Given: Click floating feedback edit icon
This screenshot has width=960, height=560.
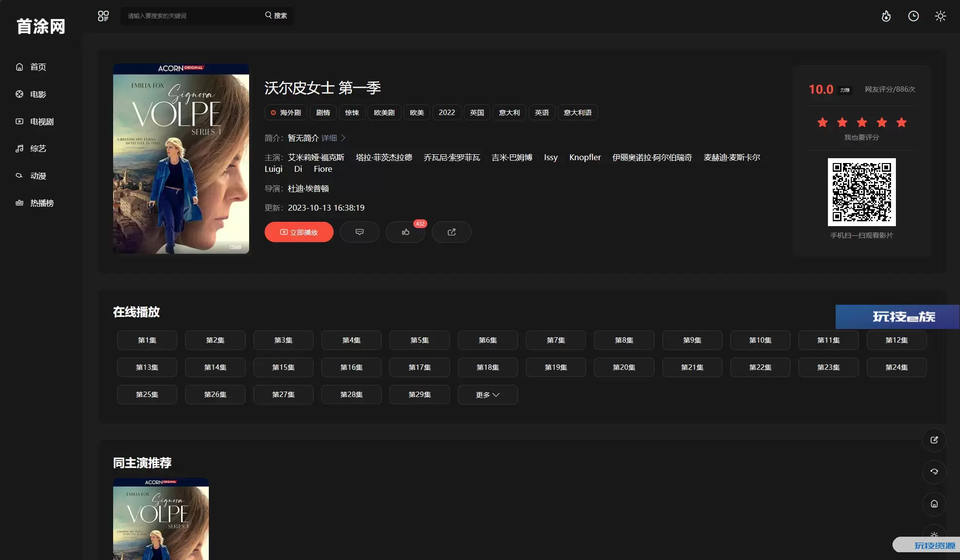Looking at the screenshot, I should pos(934,440).
